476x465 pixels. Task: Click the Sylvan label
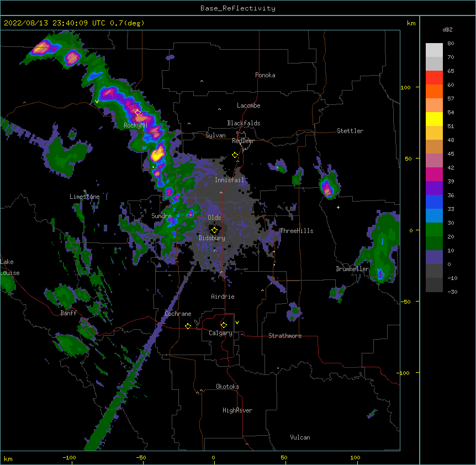[x=215, y=135]
